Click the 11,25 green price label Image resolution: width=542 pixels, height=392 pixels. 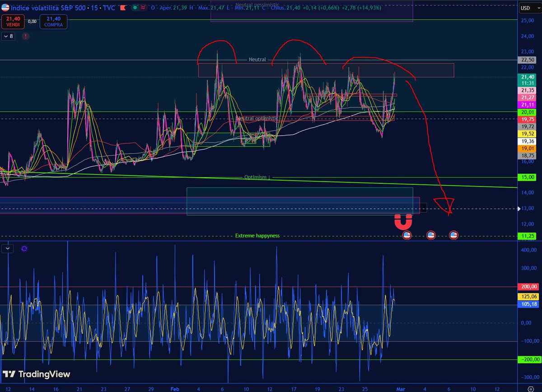(527, 236)
